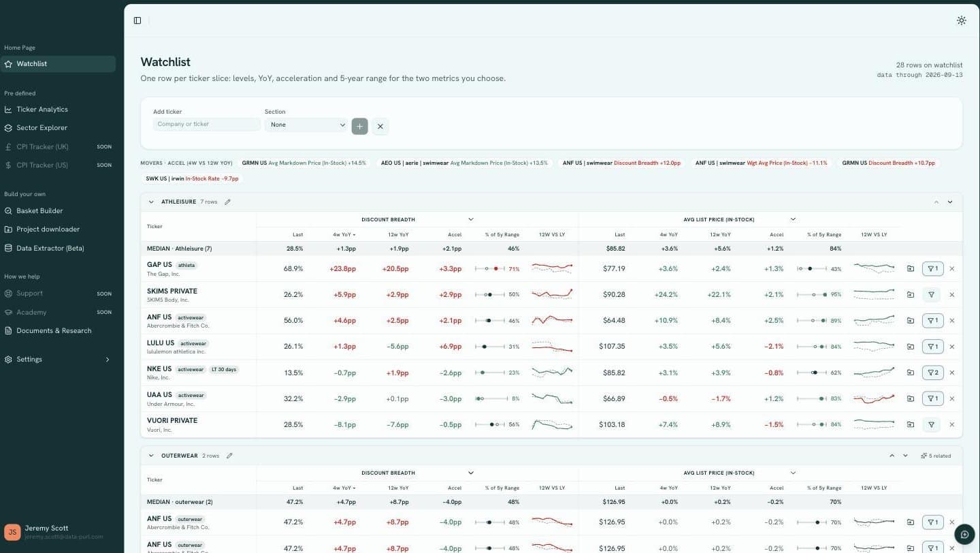The width and height of the screenshot is (980, 553).
Task: Open filter for SKIMS PRIVATE row
Action: click(932, 295)
